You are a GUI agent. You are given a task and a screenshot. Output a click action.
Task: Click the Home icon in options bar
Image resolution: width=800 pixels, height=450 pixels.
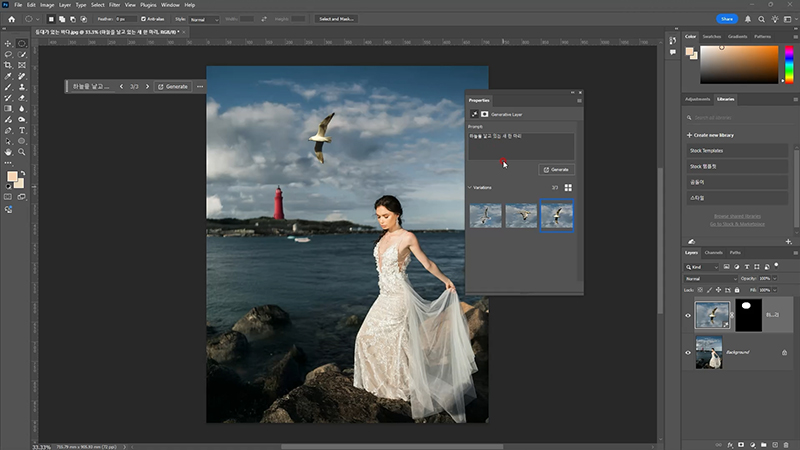11,19
